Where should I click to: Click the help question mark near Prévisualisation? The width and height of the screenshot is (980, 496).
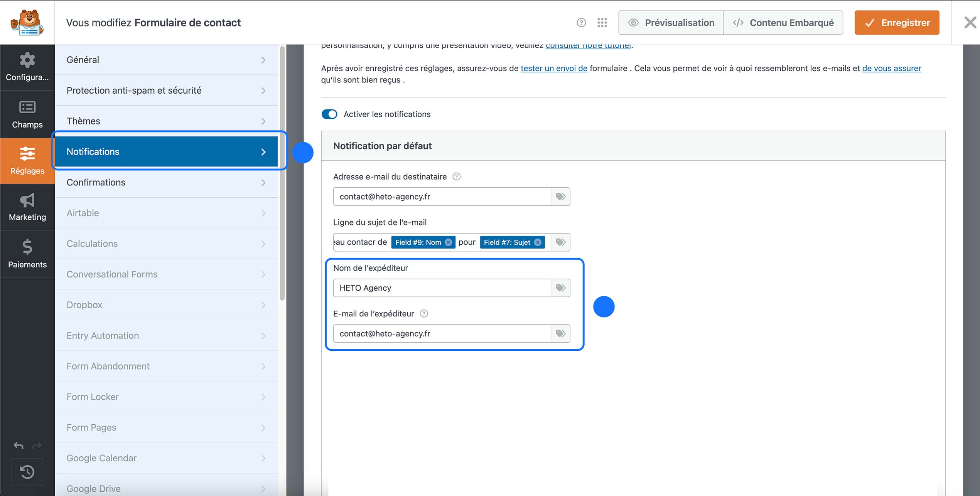tap(581, 22)
